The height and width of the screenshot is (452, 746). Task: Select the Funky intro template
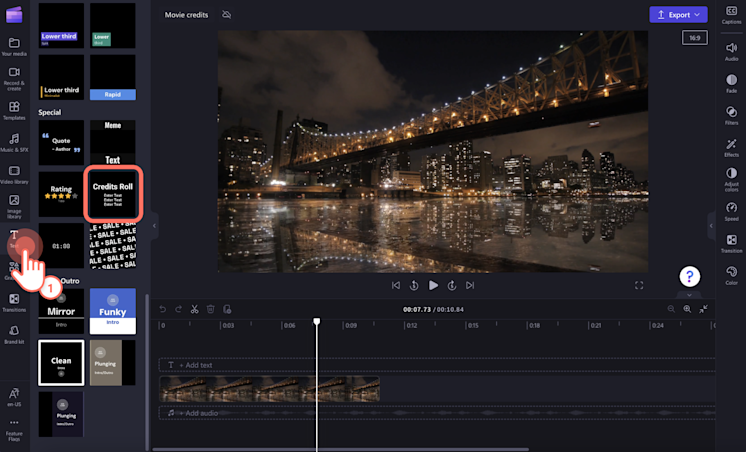tap(113, 311)
